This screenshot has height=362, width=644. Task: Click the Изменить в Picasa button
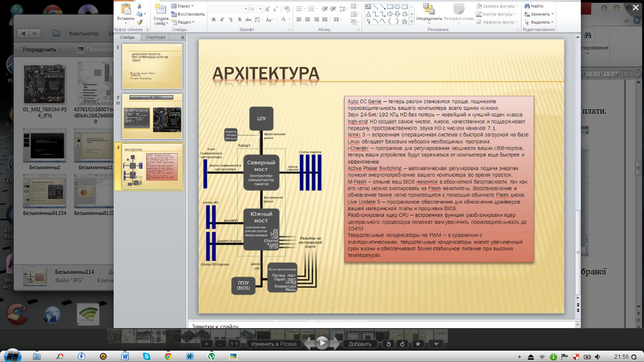click(x=274, y=344)
